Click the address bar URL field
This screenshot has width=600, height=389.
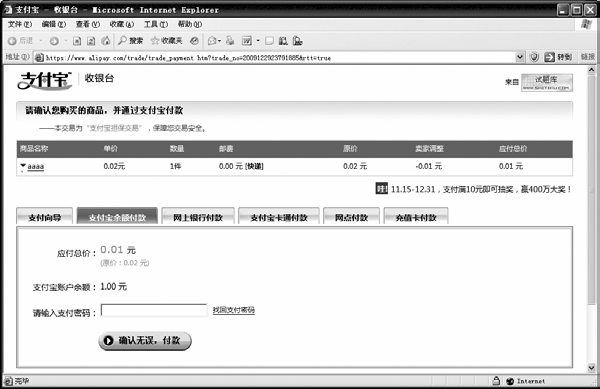280,58
